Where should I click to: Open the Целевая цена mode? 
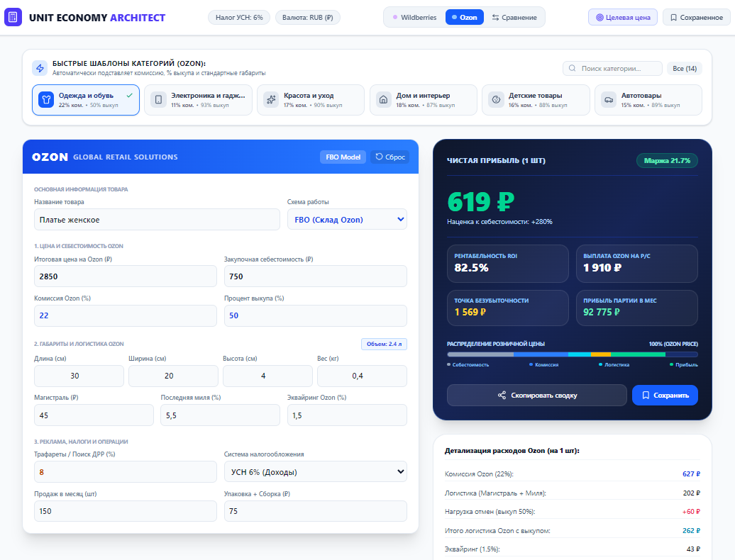[x=623, y=17]
